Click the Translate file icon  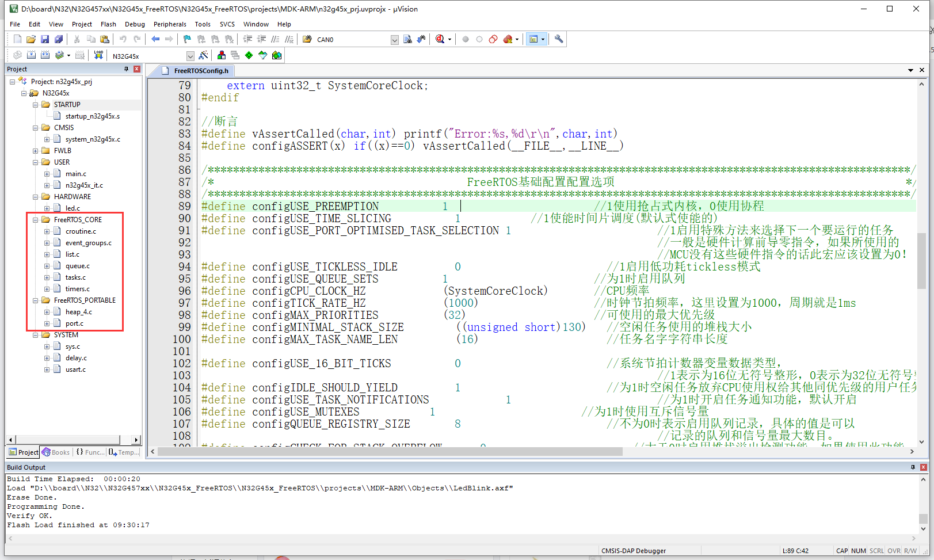[17, 55]
